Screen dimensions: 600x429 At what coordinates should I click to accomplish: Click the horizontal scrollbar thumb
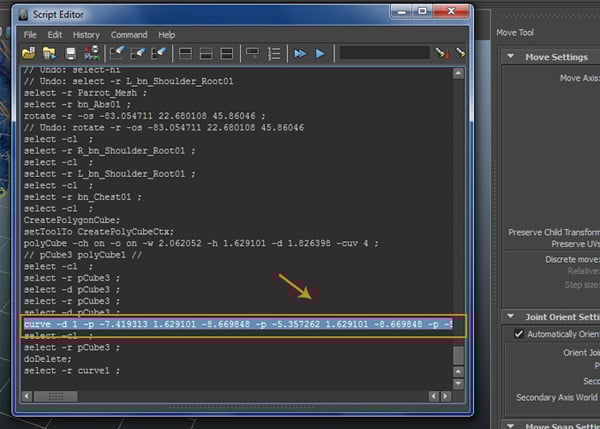tap(56, 396)
